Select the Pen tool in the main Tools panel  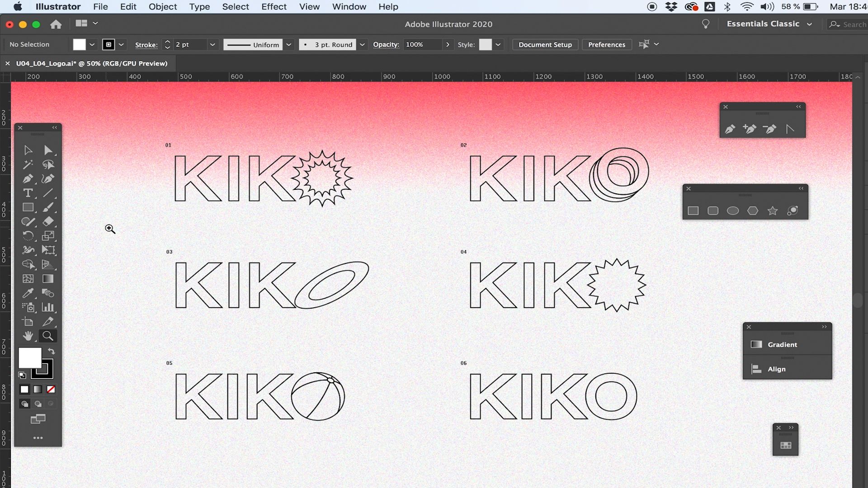(x=28, y=179)
